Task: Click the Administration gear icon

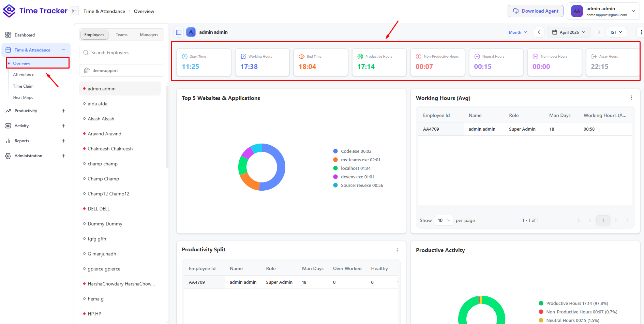Action: 8,156
